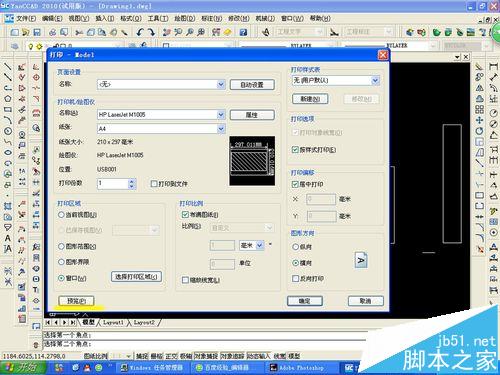
Task: Click the 取消 button
Action: (366, 301)
